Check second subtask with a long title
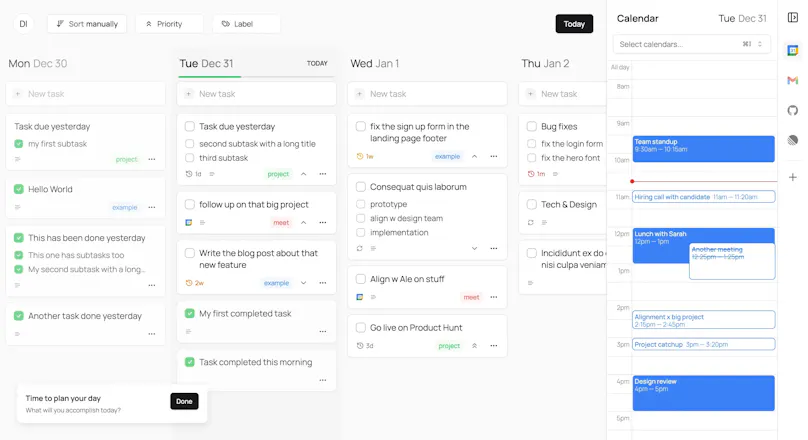The height and width of the screenshot is (440, 808). click(x=190, y=144)
